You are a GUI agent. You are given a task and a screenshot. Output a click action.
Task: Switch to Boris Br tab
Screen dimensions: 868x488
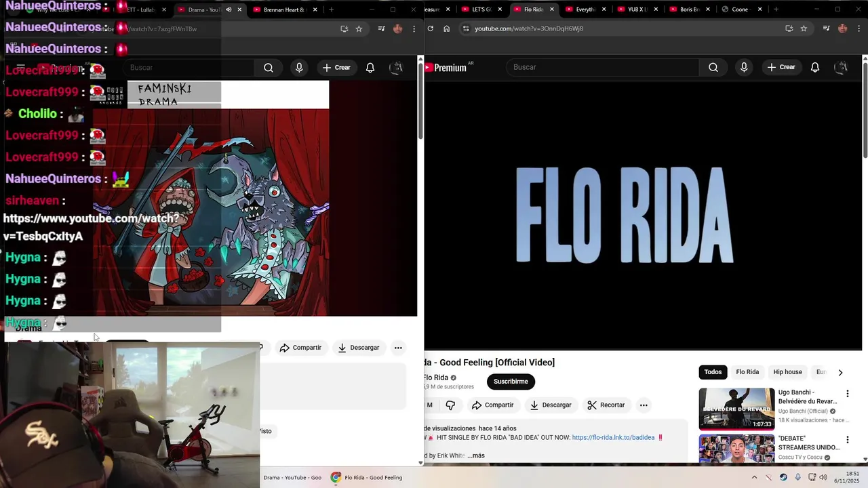[688, 9]
